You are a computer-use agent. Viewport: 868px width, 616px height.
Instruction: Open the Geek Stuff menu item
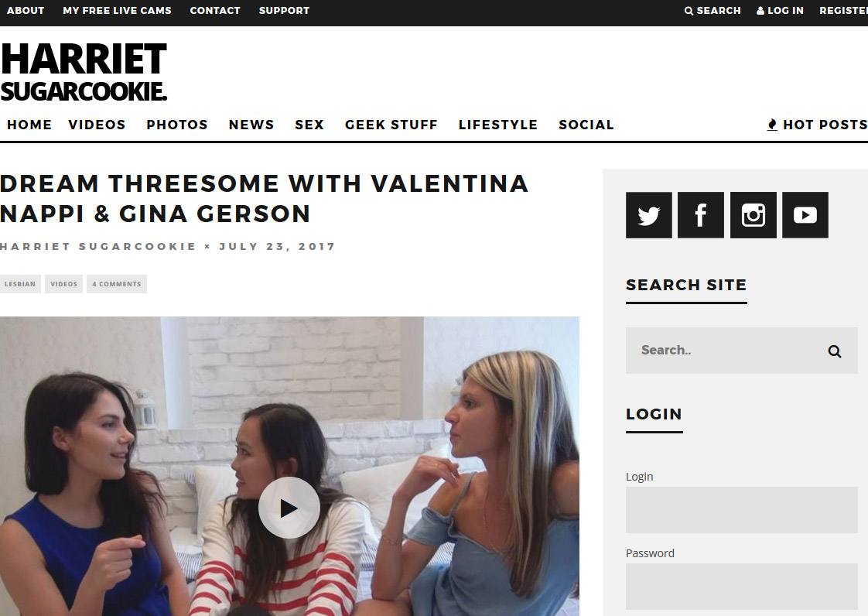[391, 125]
